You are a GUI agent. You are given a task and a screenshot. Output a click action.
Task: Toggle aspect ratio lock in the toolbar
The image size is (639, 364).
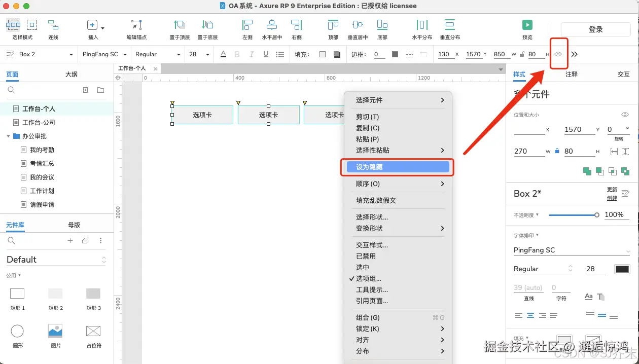click(522, 54)
